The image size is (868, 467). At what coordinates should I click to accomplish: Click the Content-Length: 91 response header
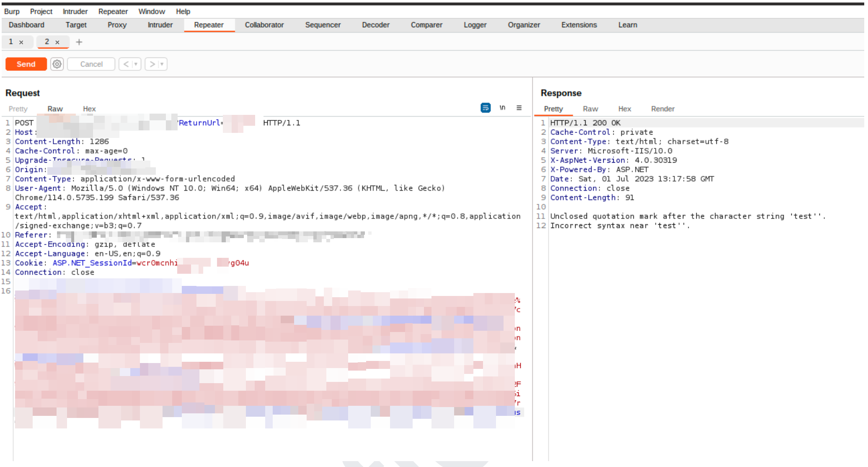click(592, 197)
